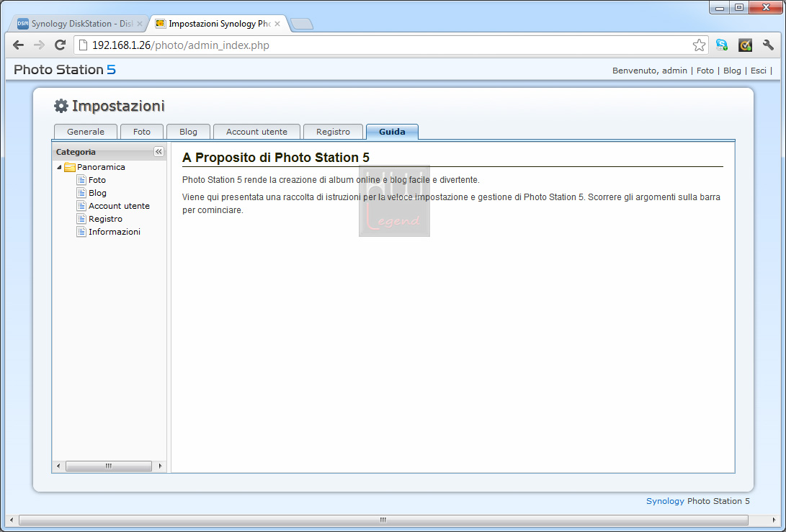Close the browser window
This screenshot has height=532, width=786.
coord(766,7)
